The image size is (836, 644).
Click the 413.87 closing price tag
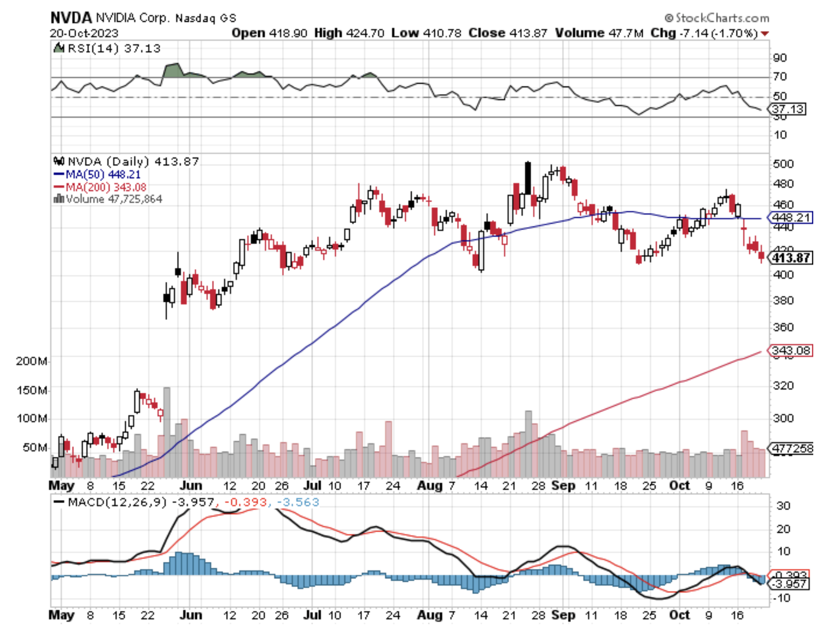[791, 258]
